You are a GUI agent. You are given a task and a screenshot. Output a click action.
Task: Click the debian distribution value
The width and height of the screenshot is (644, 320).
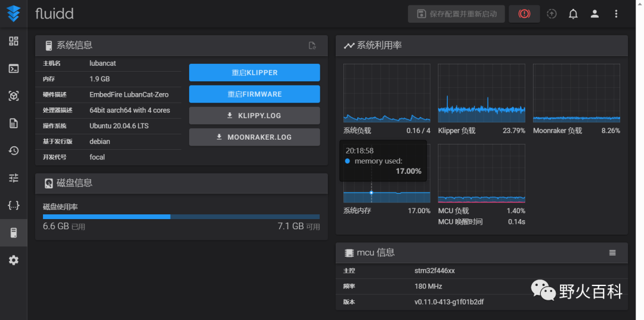(100, 141)
